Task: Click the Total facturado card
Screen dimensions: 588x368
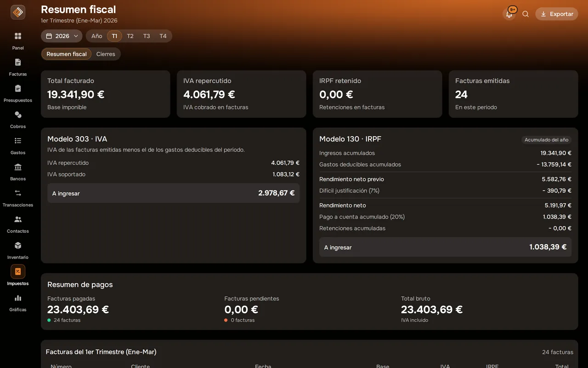Action: pos(106,94)
